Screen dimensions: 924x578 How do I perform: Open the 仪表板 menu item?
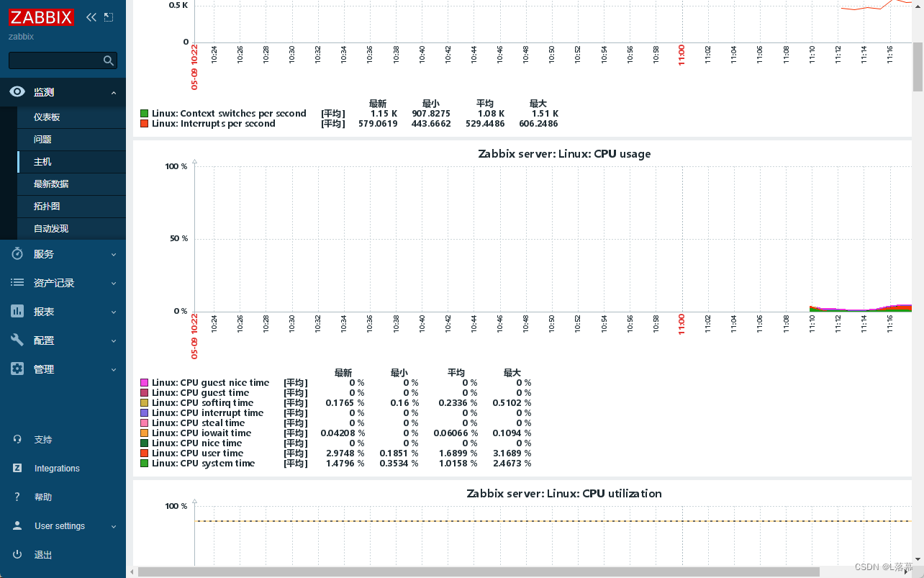point(71,117)
